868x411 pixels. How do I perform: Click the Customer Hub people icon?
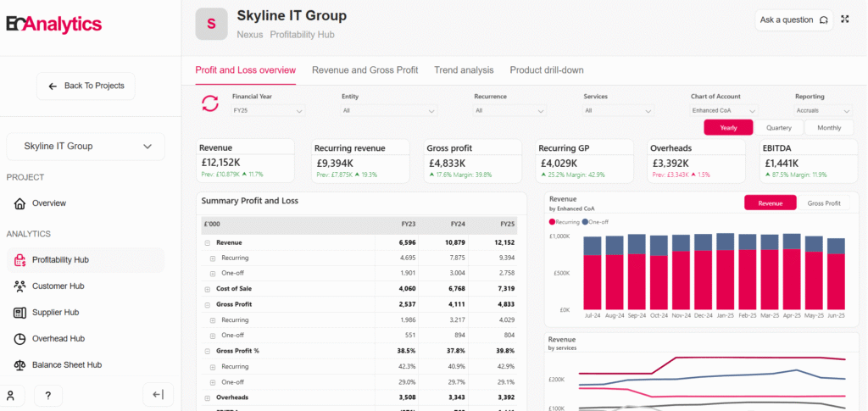(x=19, y=286)
